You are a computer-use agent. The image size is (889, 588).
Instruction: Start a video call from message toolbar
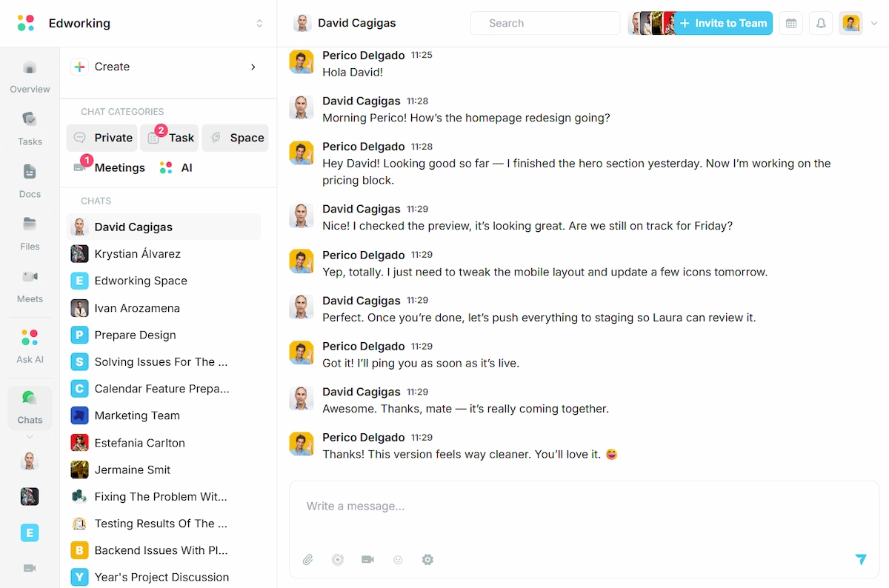[x=367, y=560]
